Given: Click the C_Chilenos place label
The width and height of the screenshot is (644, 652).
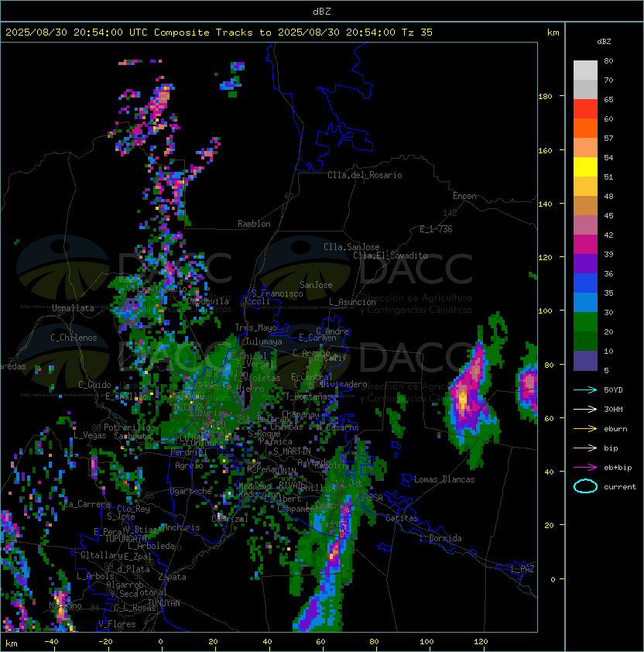Looking at the screenshot, I should (x=74, y=338).
